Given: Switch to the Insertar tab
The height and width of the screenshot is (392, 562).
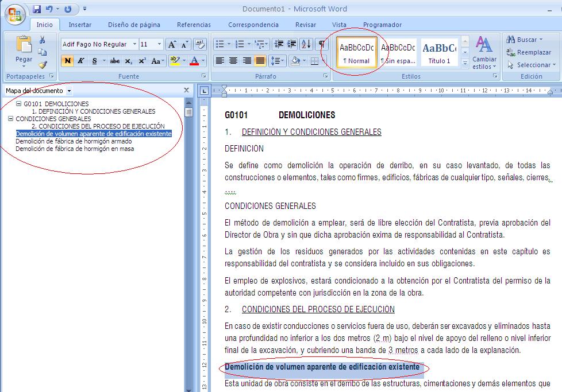Looking at the screenshot, I should (x=80, y=25).
